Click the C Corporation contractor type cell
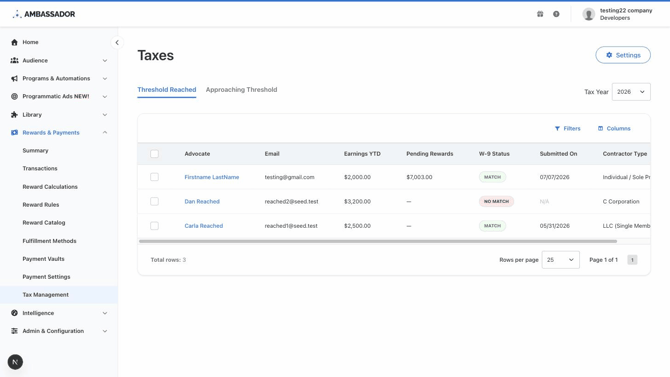 [621, 201]
